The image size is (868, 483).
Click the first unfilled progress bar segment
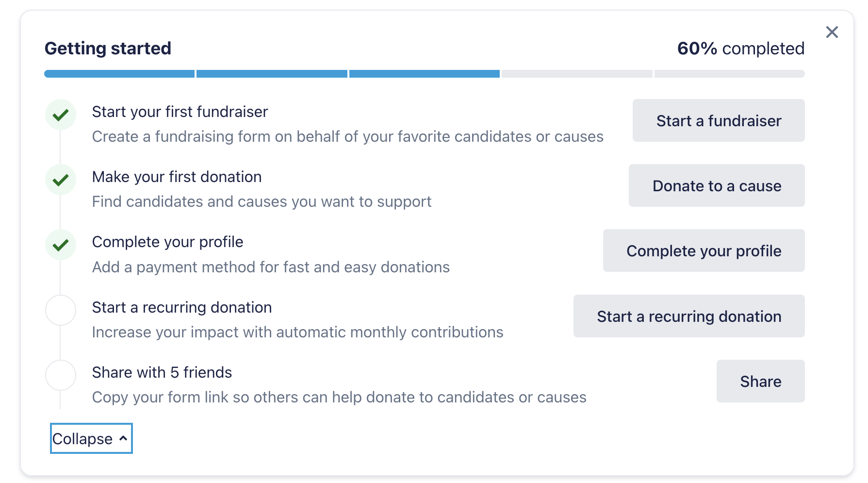(576, 73)
